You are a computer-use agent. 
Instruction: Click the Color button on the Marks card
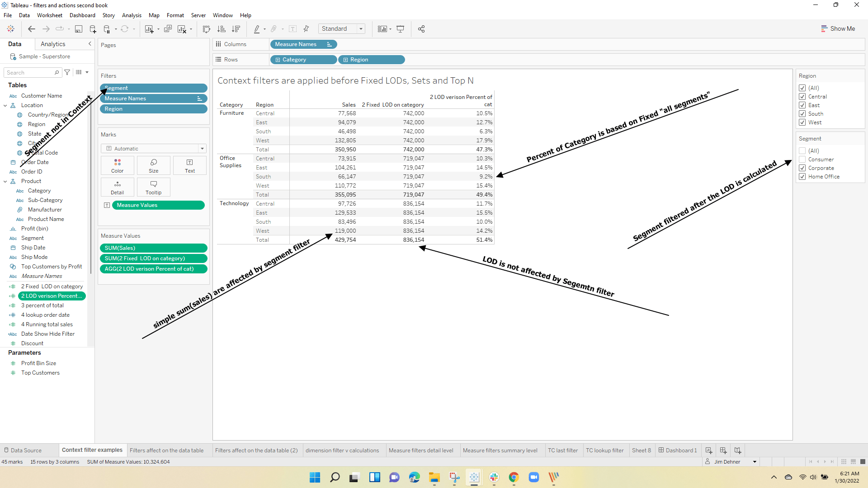click(x=117, y=165)
